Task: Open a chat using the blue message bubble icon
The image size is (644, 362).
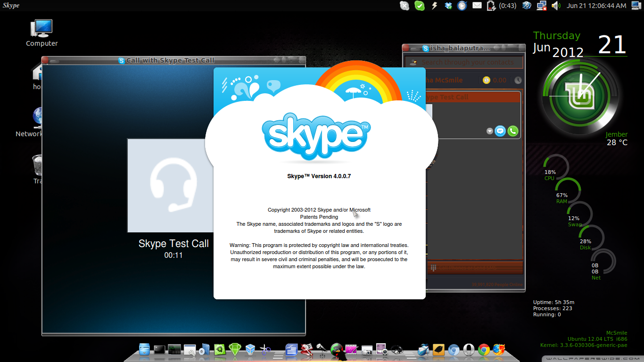Action: [x=500, y=131]
